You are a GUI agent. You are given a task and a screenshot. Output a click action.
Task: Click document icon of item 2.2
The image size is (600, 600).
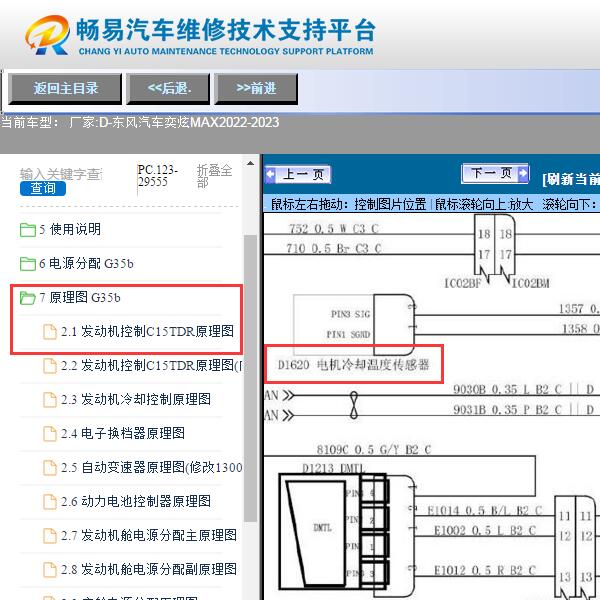point(50,366)
